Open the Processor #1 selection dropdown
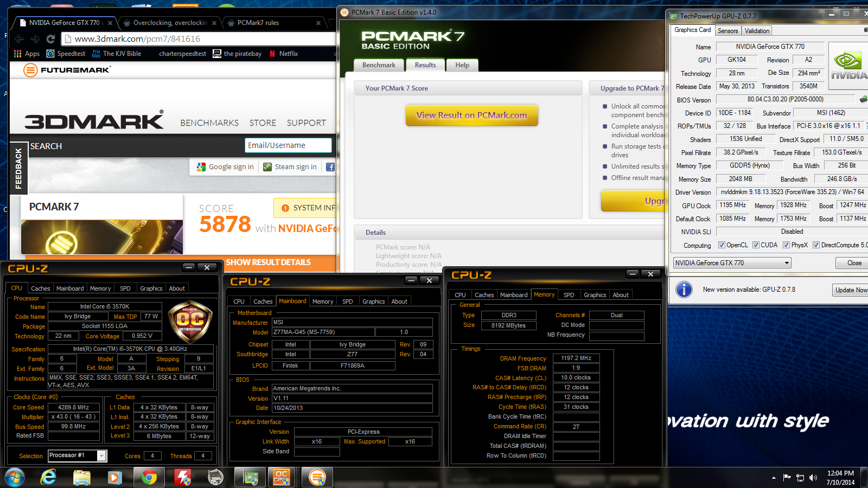This screenshot has height=488, width=868. point(78,455)
